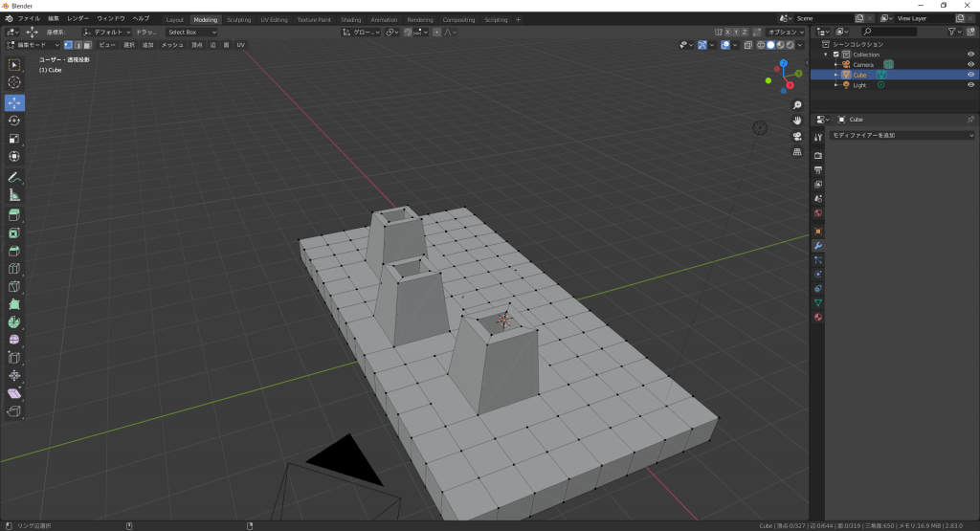Open the outliner filter dropdown
This screenshot has width=980, height=531.
[953, 32]
